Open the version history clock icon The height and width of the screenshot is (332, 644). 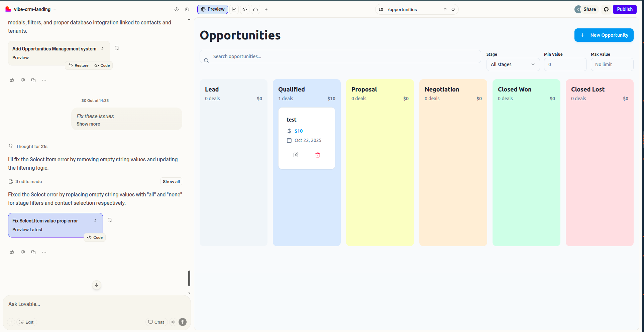[x=177, y=9]
